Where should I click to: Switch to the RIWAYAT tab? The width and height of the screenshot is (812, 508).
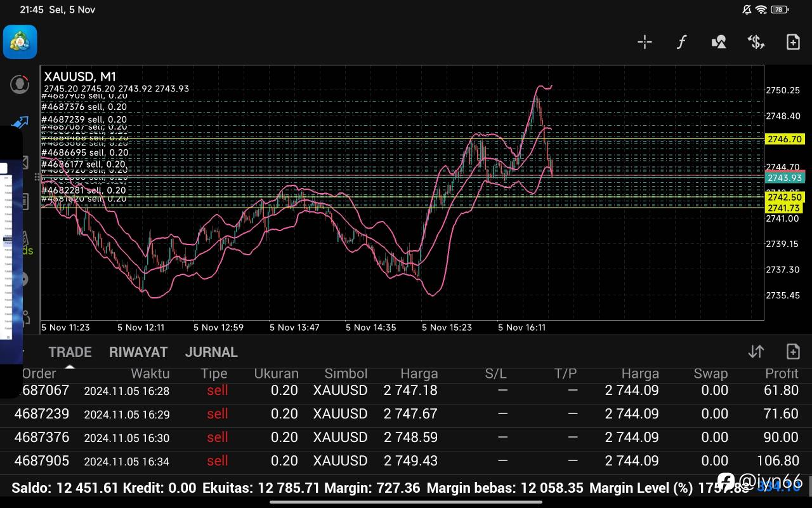(x=138, y=352)
